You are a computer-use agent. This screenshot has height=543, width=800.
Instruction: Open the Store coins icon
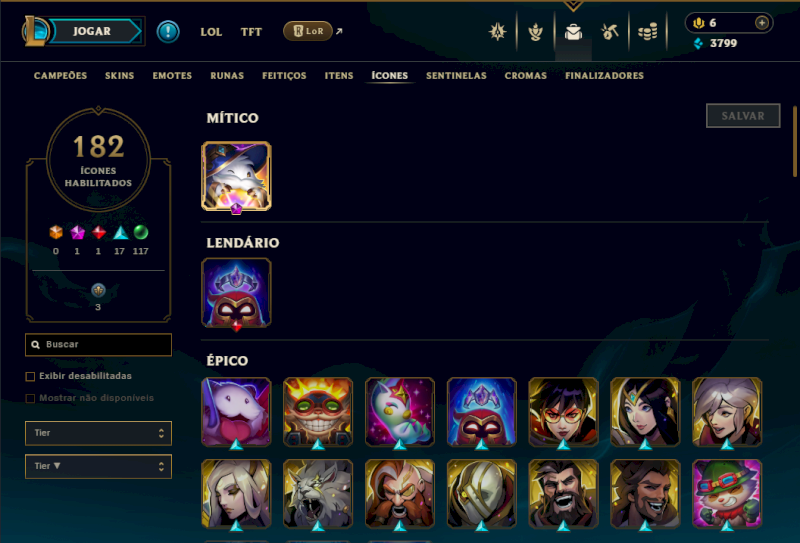tap(647, 32)
